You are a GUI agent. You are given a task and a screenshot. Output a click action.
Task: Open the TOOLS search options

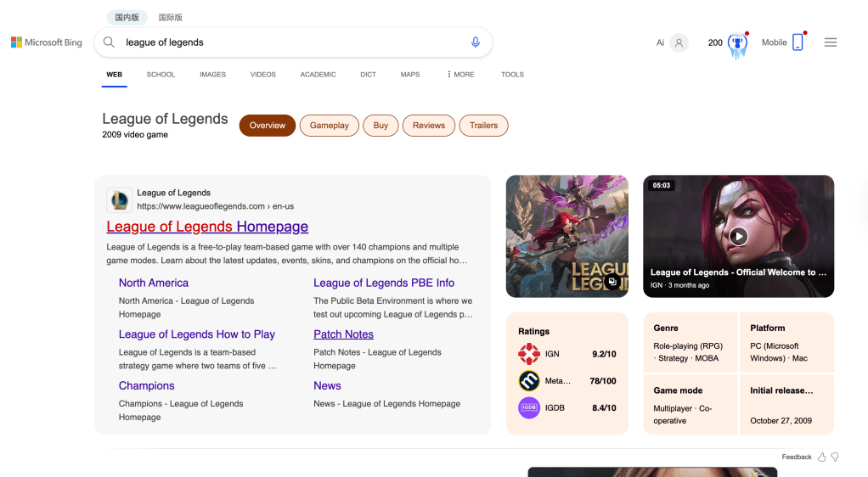(x=512, y=75)
